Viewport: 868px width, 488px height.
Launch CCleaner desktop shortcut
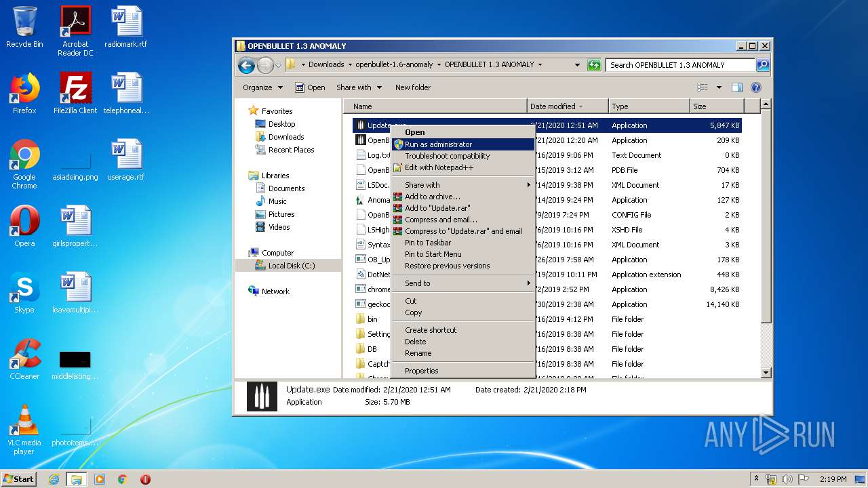click(24, 359)
